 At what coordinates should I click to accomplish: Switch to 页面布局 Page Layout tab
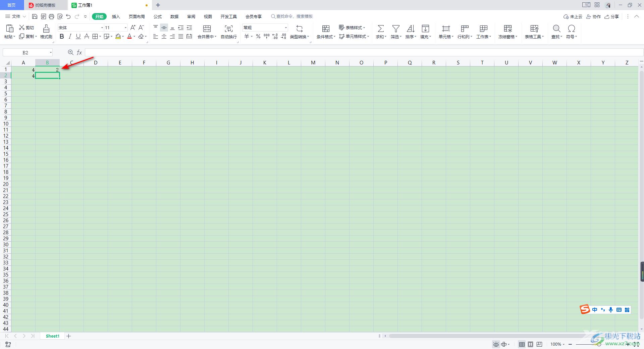point(137,16)
